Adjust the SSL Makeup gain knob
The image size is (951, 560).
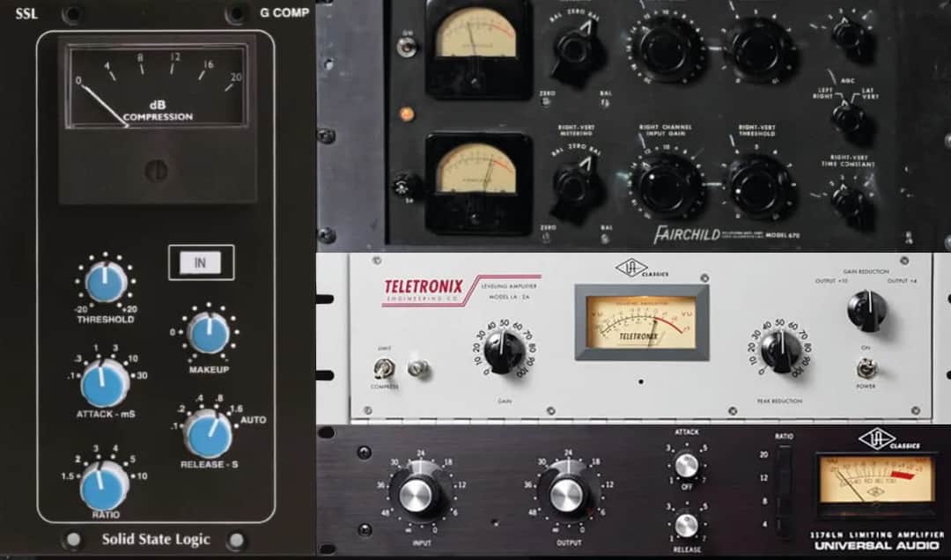click(x=209, y=334)
